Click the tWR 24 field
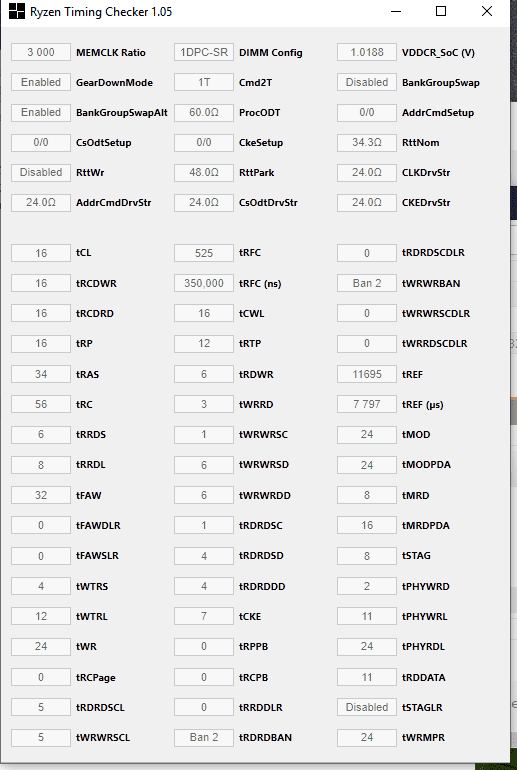This screenshot has height=770, width=517. pos(41,646)
